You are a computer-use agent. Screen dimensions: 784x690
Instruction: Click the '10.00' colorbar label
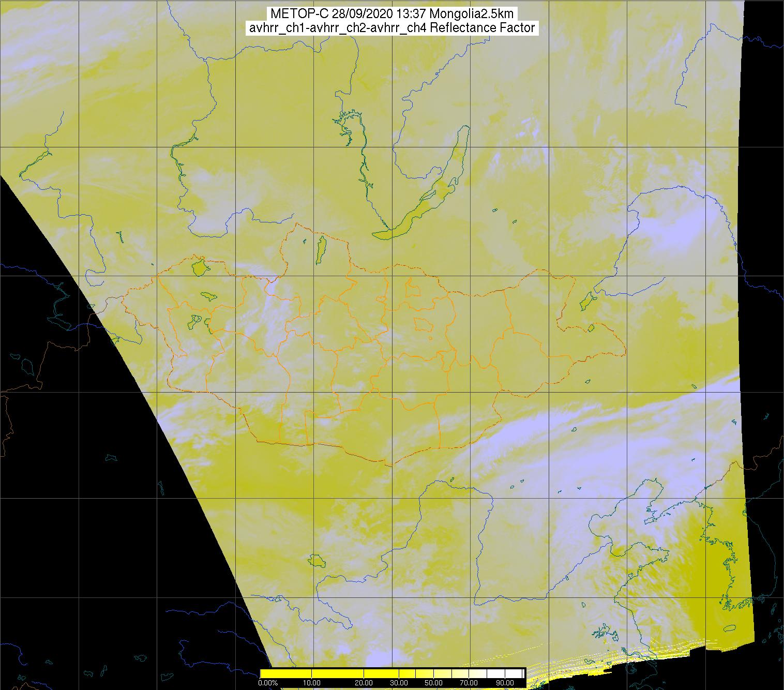click(311, 683)
